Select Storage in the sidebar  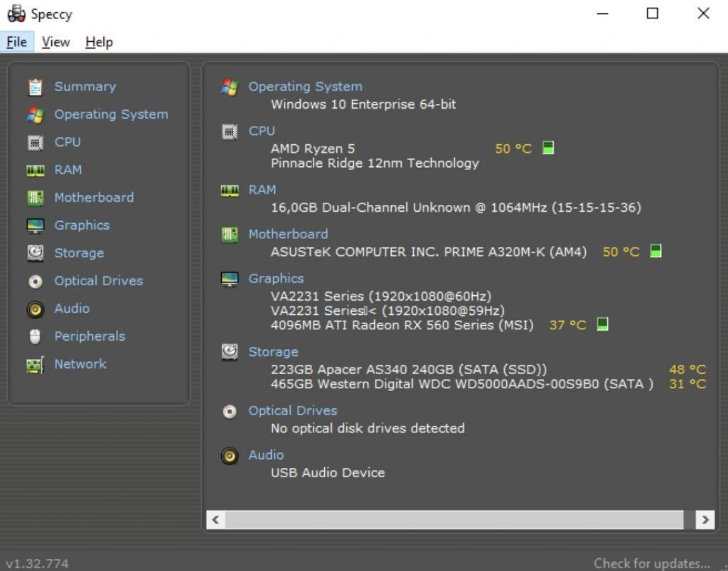coord(79,253)
